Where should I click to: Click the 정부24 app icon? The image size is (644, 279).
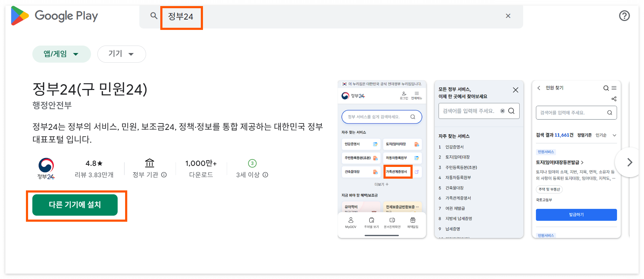pos(46,169)
